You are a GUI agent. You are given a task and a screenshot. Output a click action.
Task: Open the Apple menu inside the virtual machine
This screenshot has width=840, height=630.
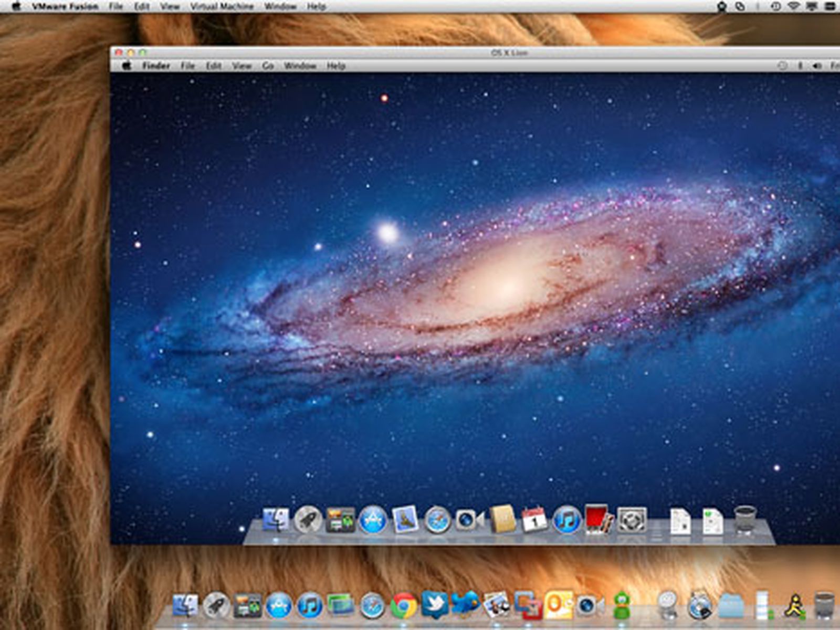tap(127, 66)
